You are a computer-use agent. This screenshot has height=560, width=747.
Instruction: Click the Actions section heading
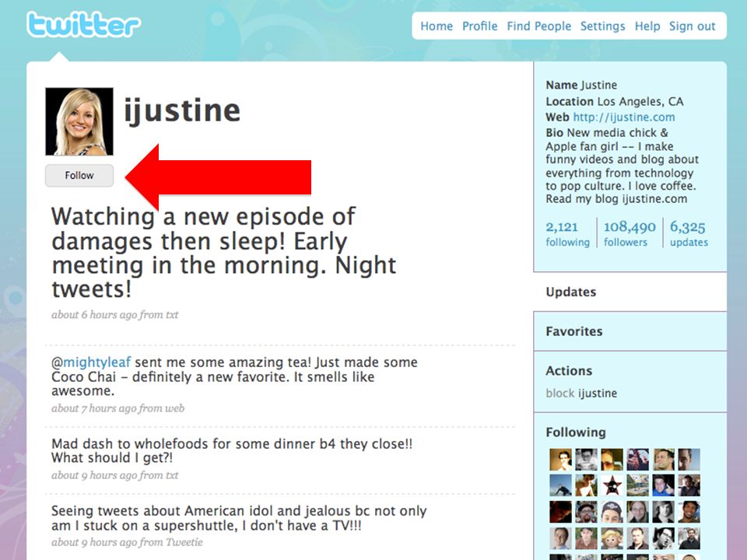coord(569,371)
